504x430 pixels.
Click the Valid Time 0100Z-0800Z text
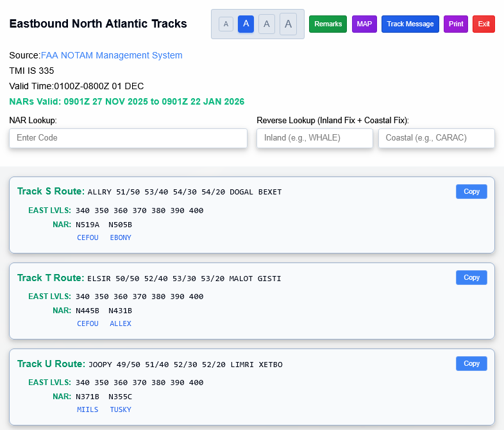(76, 86)
